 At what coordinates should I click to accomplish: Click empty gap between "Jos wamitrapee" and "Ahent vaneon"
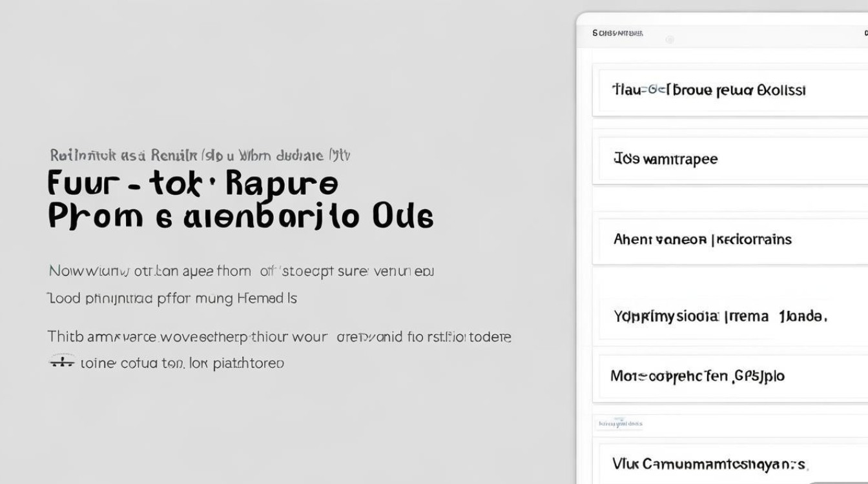(x=730, y=201)
